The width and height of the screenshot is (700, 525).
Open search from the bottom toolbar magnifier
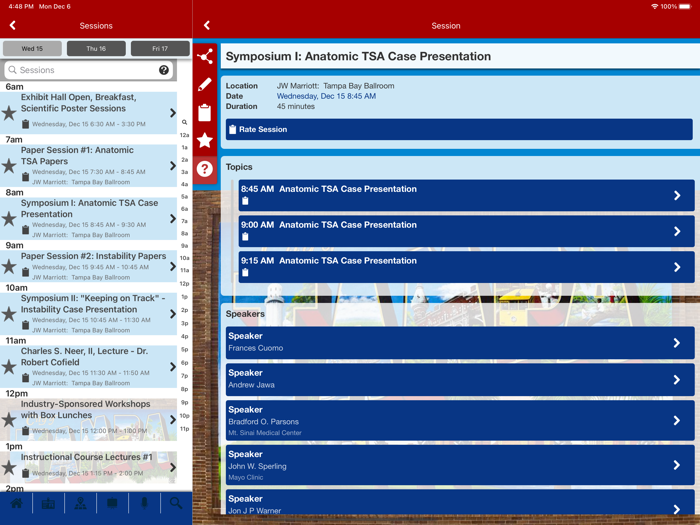pos(176,504)
